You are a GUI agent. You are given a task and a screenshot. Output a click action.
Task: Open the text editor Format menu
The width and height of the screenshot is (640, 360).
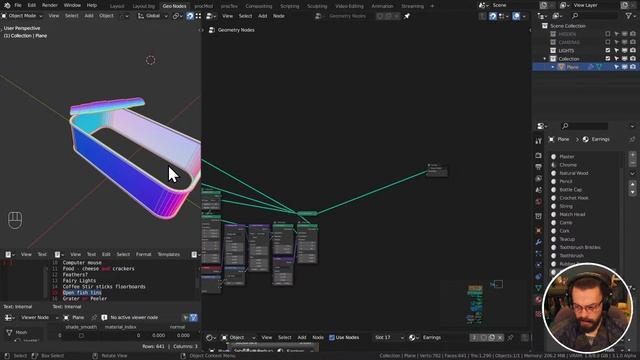[143, 254]
